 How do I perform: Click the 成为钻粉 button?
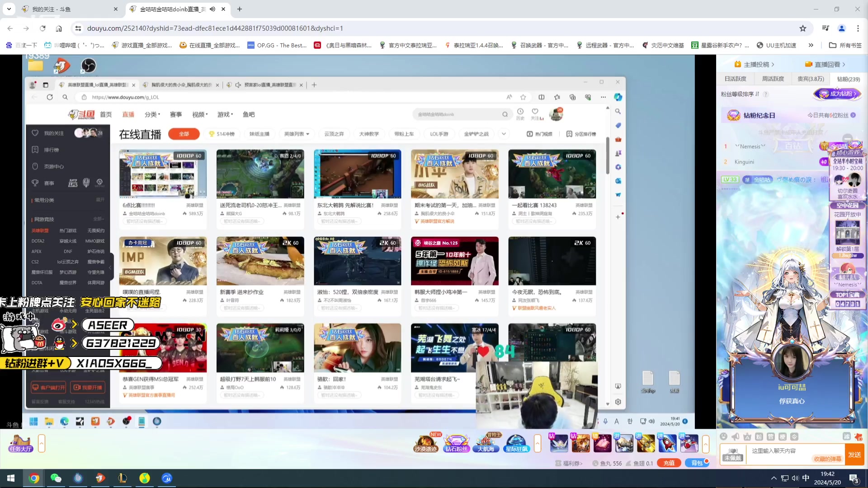tap(838, 94)
